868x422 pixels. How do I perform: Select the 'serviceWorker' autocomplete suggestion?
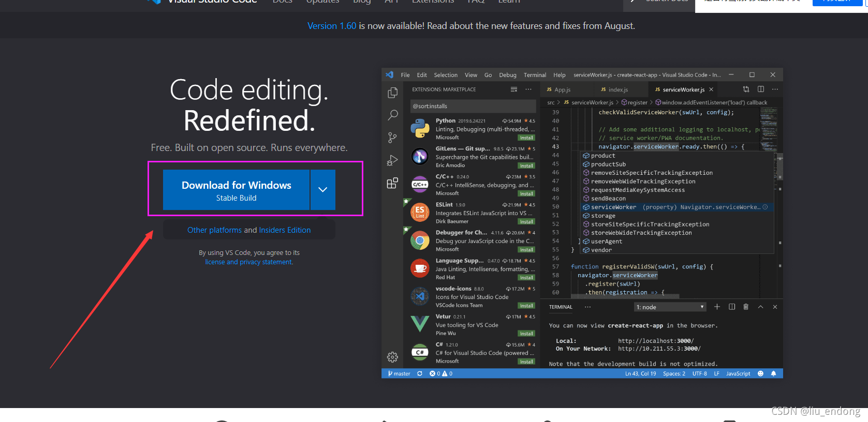click(676, 207)
